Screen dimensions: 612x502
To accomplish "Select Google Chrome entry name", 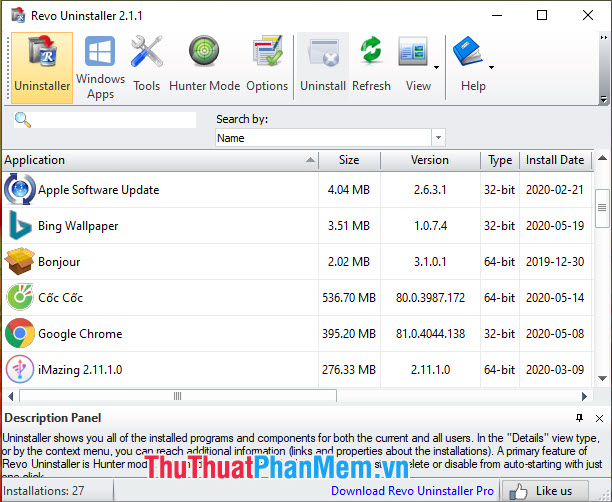I will 80,334.
